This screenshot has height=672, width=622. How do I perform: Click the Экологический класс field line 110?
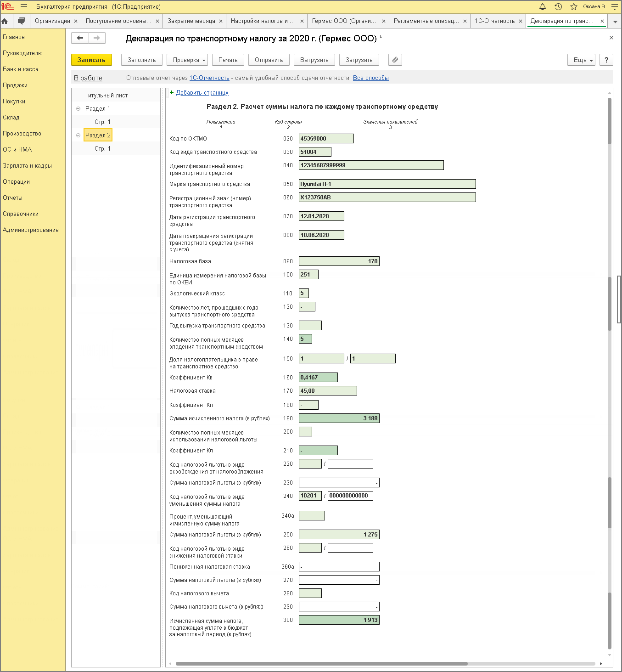tap(304, 294)
